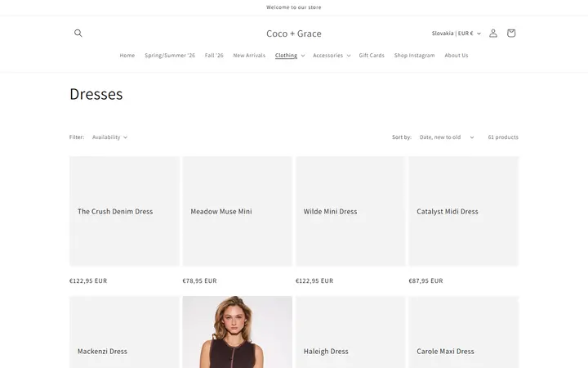Click the Crush Denim Dress €122,95 price

88,280
